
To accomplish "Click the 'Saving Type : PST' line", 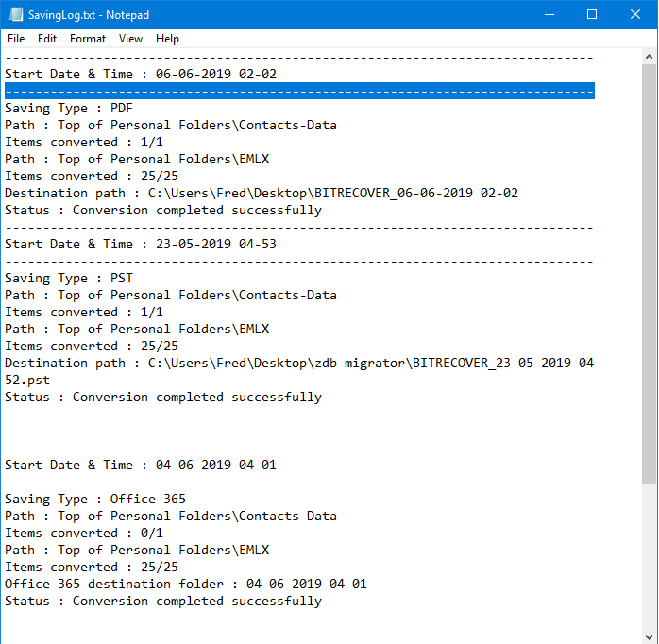I will point(69,278).
